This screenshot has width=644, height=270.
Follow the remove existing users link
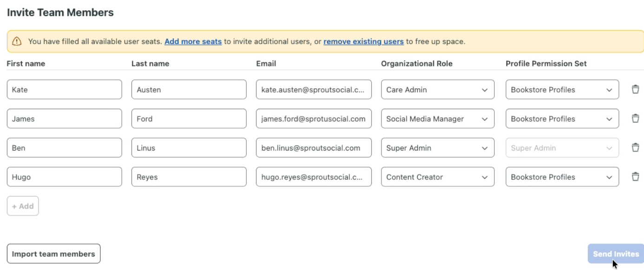coord(363,41)
